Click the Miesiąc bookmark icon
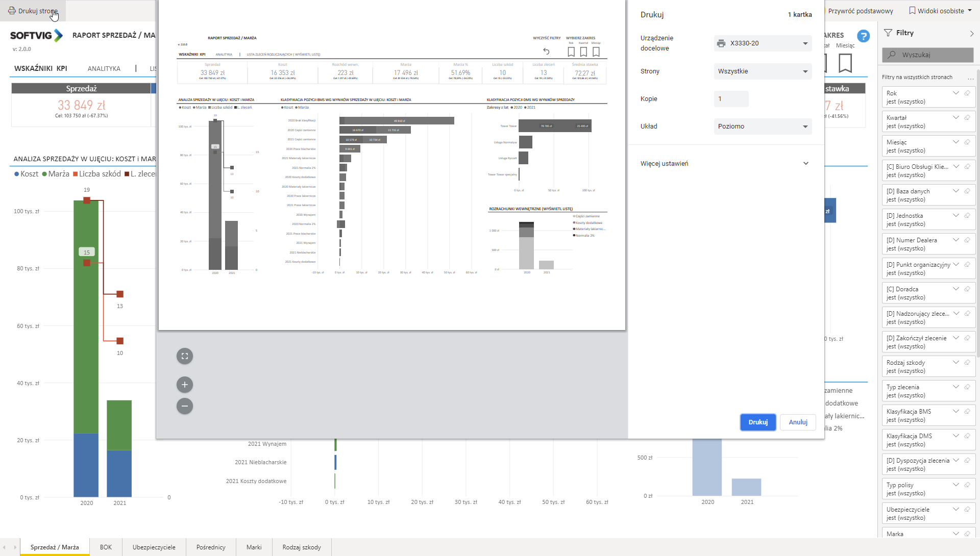980x556 pixels. point(845,63)
